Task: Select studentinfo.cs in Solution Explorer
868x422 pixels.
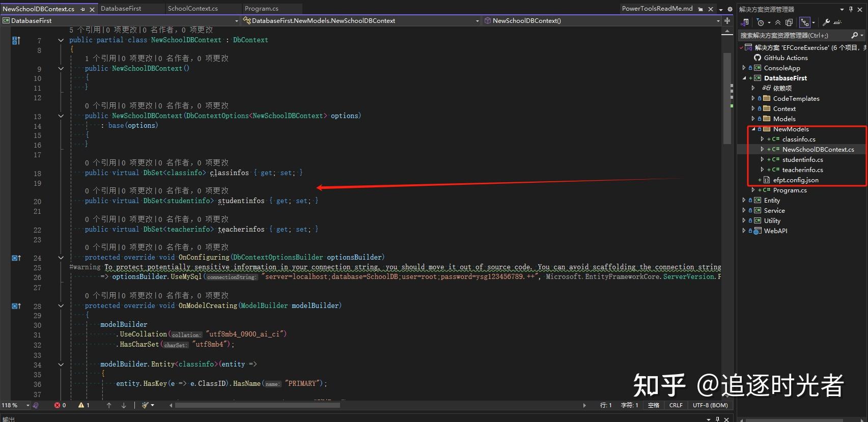Action: pyautogui.click(x=802, y=159)
